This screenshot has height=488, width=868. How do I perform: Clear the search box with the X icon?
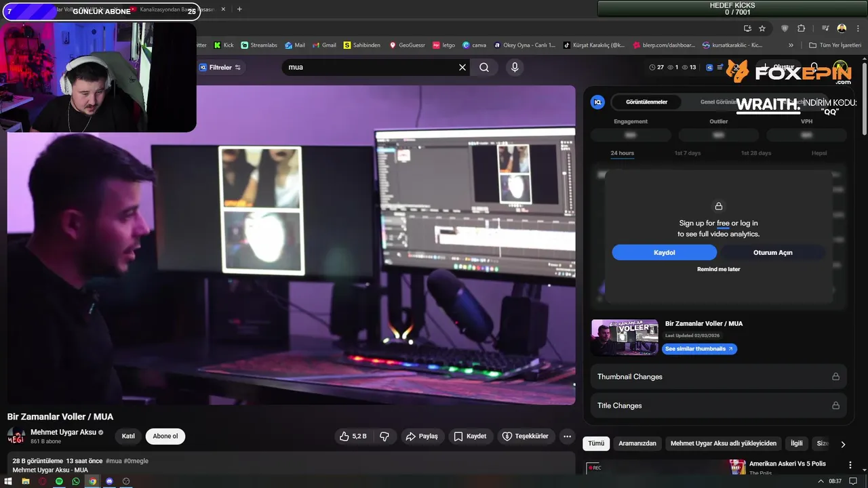[x=462, y=67]
